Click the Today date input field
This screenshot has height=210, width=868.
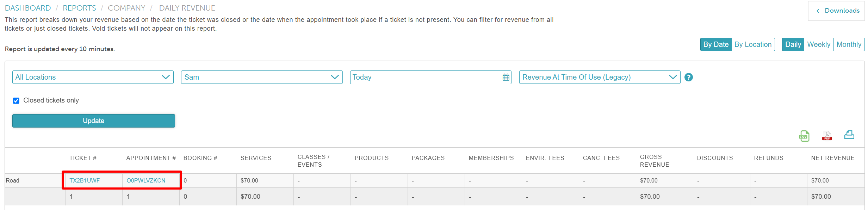pyautogui.click(x=423, y=77)
